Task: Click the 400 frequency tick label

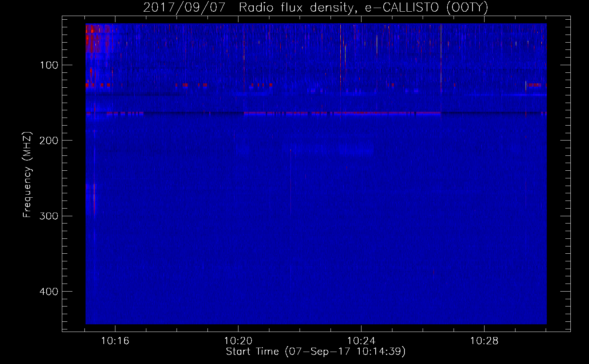Action: pos(48,292)
